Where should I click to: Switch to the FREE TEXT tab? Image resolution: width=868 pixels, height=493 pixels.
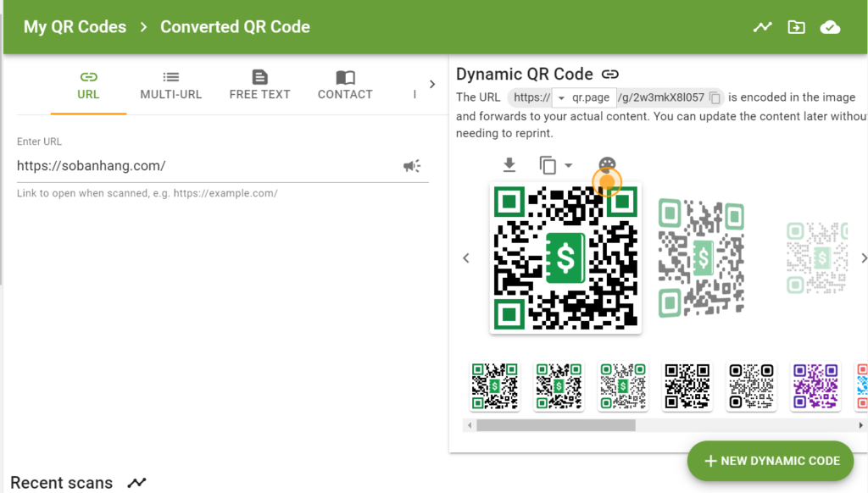[259, 86]
